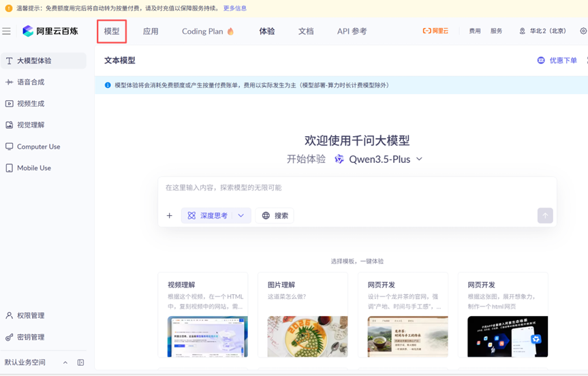This screenshot has height=376, width=588.
Task: Click the Qwen model logo icon
Action: tap(339, 159)
